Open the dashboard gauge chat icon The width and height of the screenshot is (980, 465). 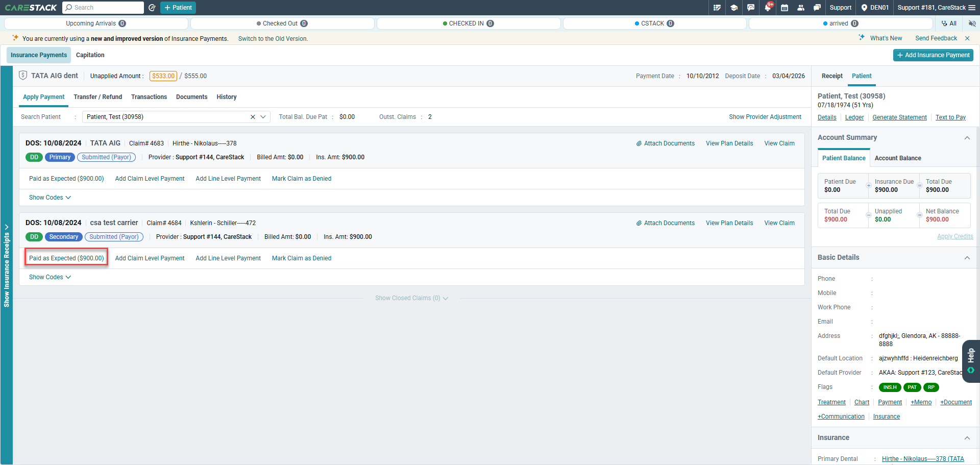coord(751,8)
